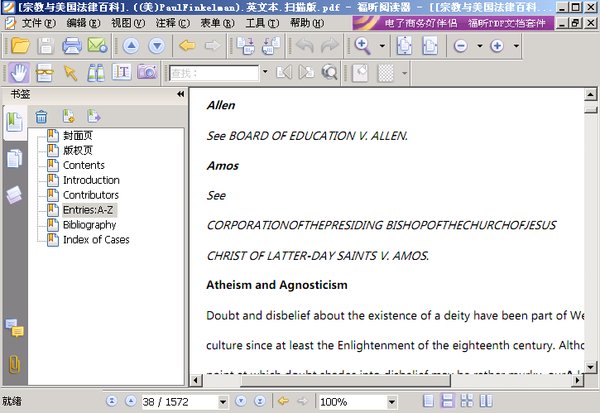The image size is (600, 413).
Task: Select the Bibliography bookmark
Action: [x=89, y=225]
